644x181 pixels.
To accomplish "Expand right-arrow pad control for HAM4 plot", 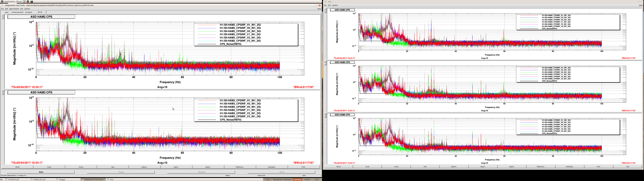I will coord(325,9).
